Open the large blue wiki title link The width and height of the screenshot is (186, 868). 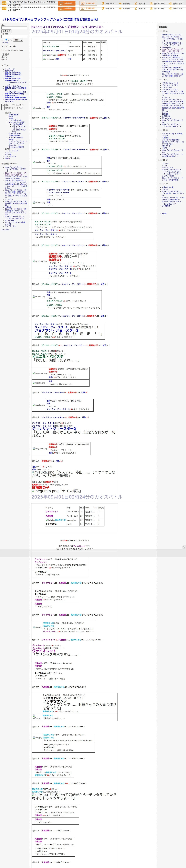(50, 20)
